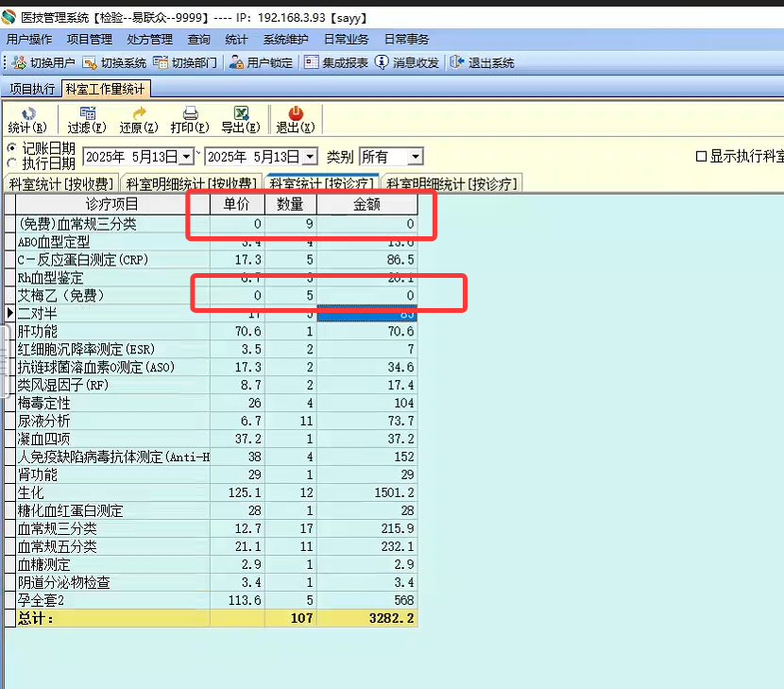The height and width of the screenshot is (689, 784).
Task: Click the 还原(Z) restore tool
Action: point(139,120)
